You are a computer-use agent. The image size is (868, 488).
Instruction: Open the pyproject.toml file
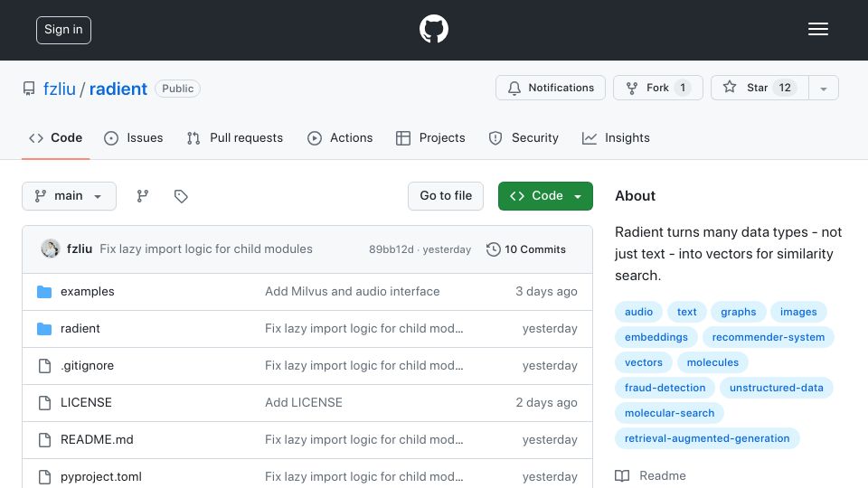(100, 477)
